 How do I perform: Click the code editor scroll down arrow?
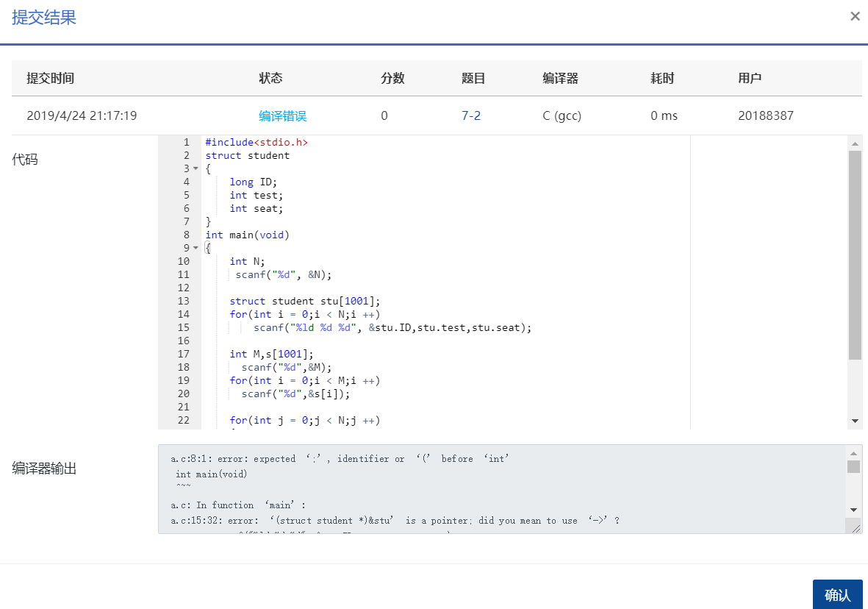point(856,421)
